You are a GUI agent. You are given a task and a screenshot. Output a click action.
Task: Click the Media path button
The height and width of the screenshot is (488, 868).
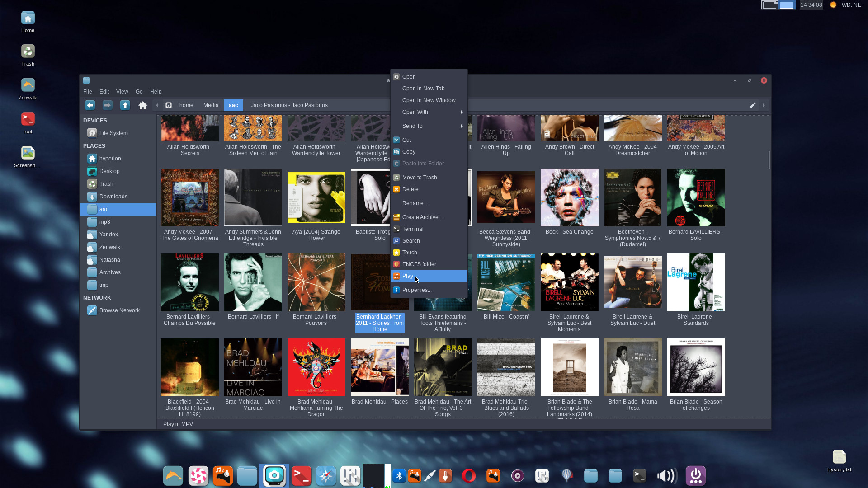[x=211, y=105]
